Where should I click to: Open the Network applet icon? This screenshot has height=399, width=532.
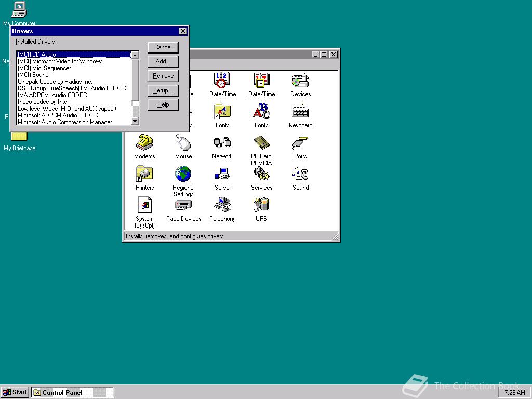pos(222,142)
